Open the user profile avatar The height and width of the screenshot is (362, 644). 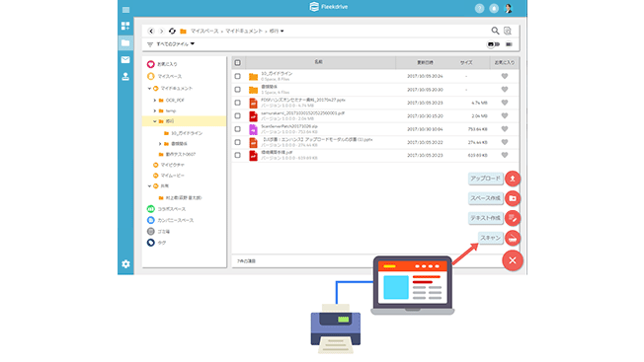[509, 9]
